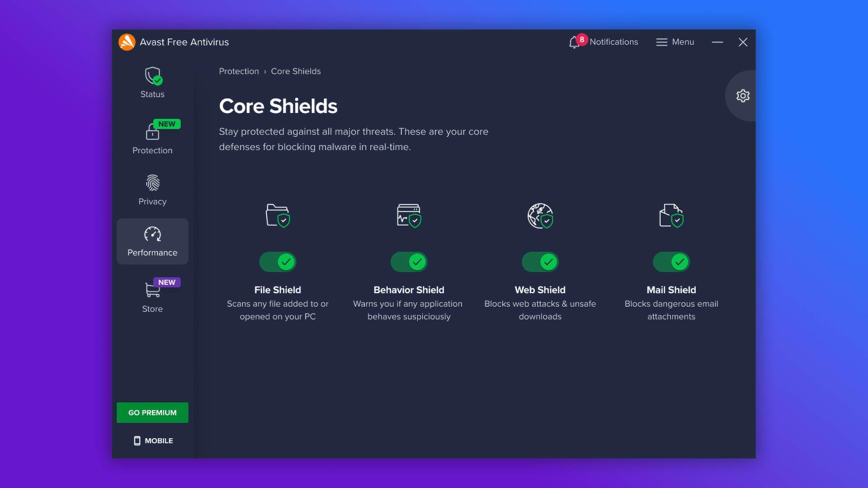Close the Avast window
The height and width of the screenshot is (488, 868).
tap(743, 42)
